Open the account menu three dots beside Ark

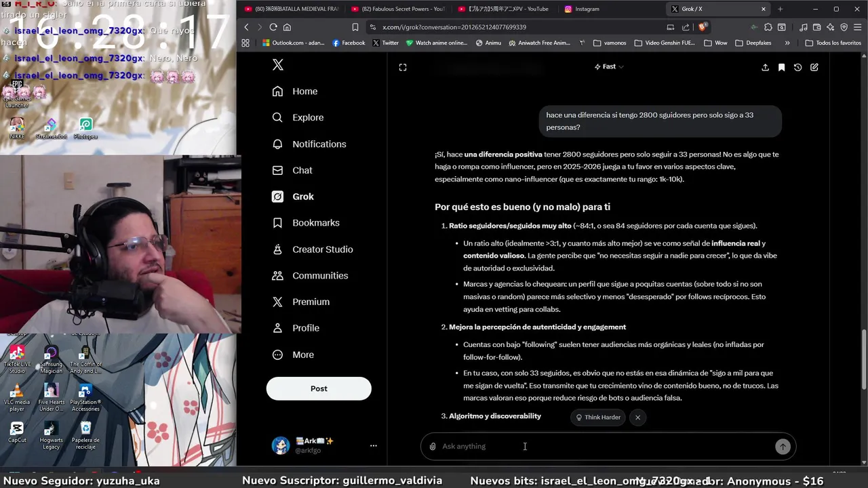[373, 445]
